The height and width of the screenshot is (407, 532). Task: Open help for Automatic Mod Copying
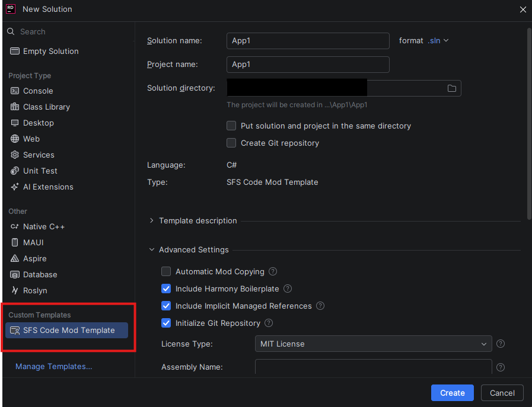click(x=273, y=271)
